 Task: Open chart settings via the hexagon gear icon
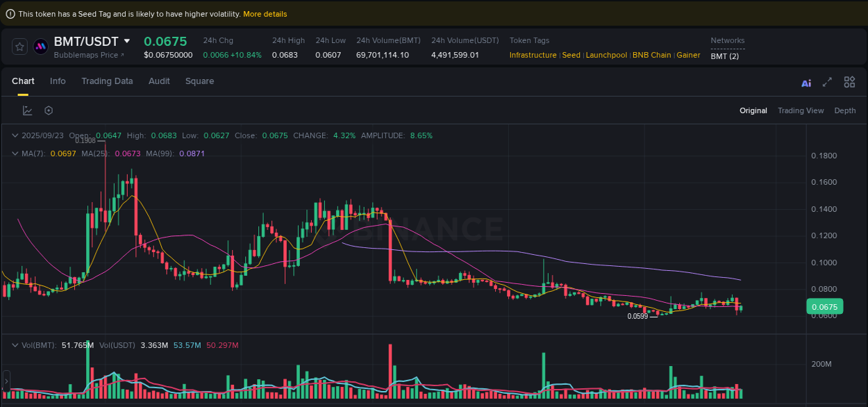click(48, 110)
